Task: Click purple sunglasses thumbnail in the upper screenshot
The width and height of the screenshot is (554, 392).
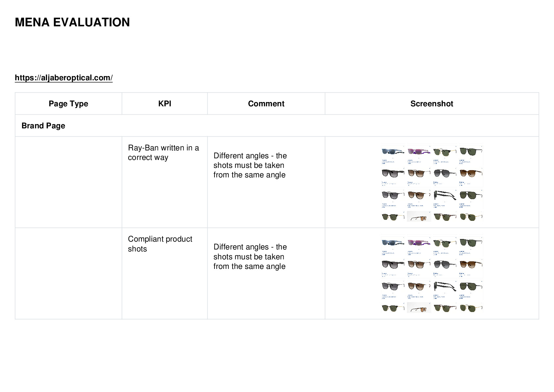Action: [418, 151]
